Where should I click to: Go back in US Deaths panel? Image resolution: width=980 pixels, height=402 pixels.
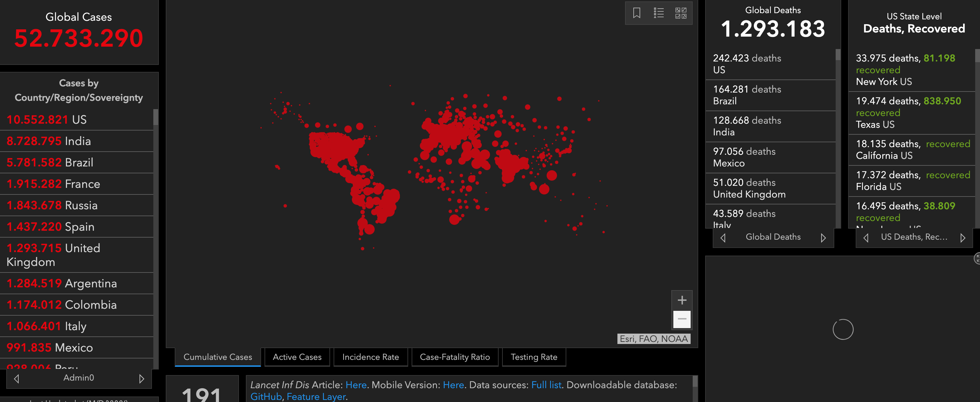(866, 238)
